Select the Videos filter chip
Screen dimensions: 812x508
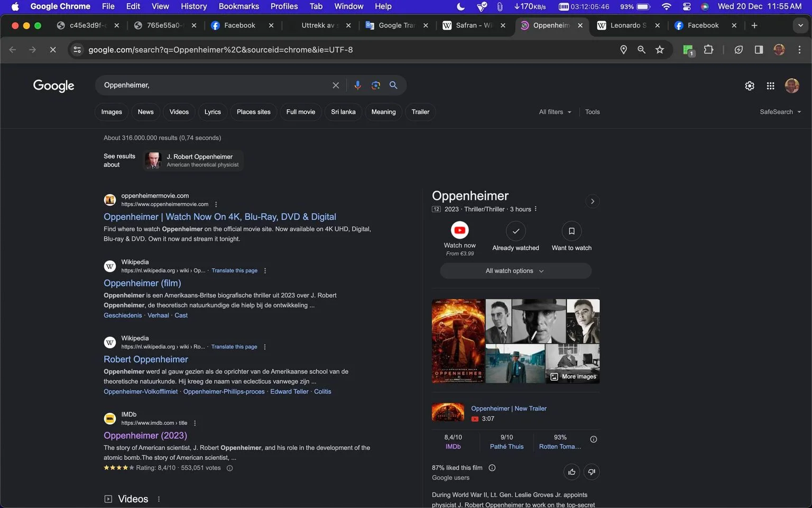click(x=179, y=112)
